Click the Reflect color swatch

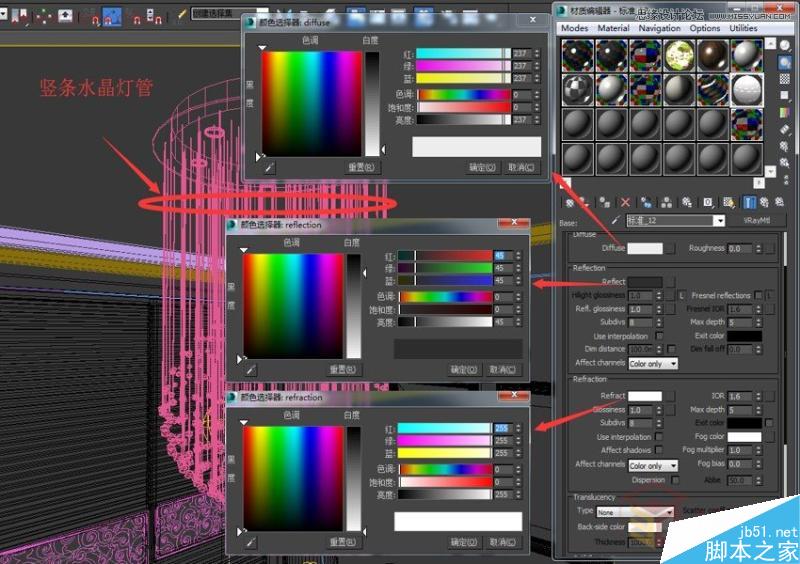click(645, 282)
